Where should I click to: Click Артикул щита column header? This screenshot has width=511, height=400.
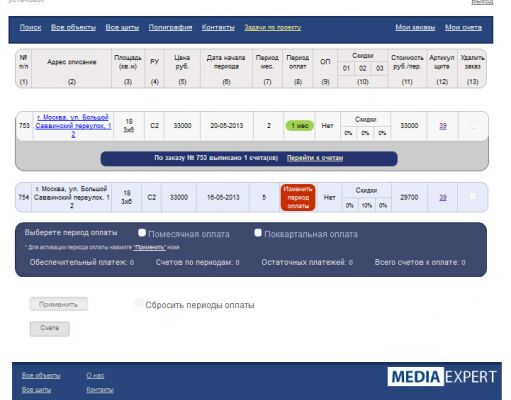442,62
